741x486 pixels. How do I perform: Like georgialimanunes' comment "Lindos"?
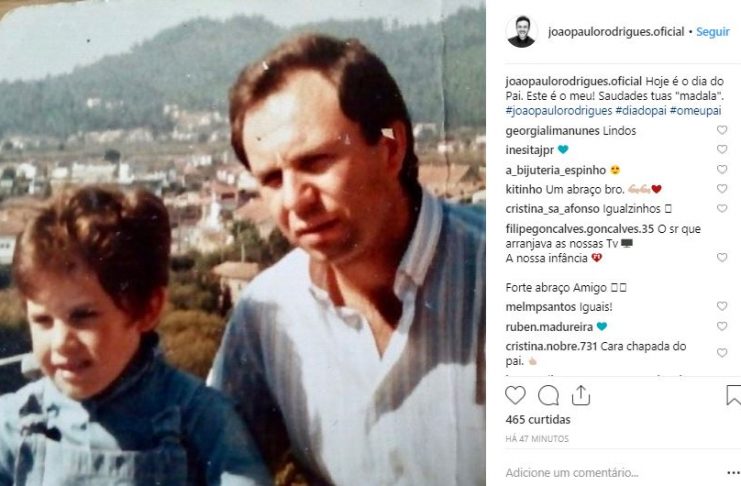click(722, 130)
